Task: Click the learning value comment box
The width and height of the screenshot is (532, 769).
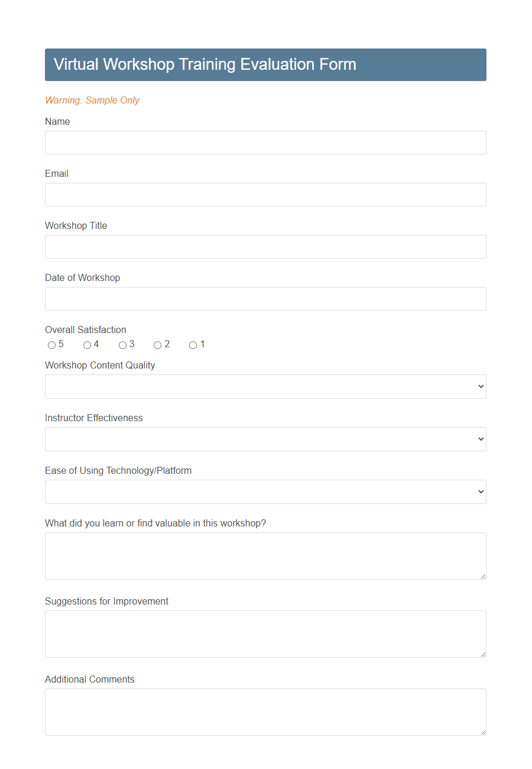Action: point(265,555)
